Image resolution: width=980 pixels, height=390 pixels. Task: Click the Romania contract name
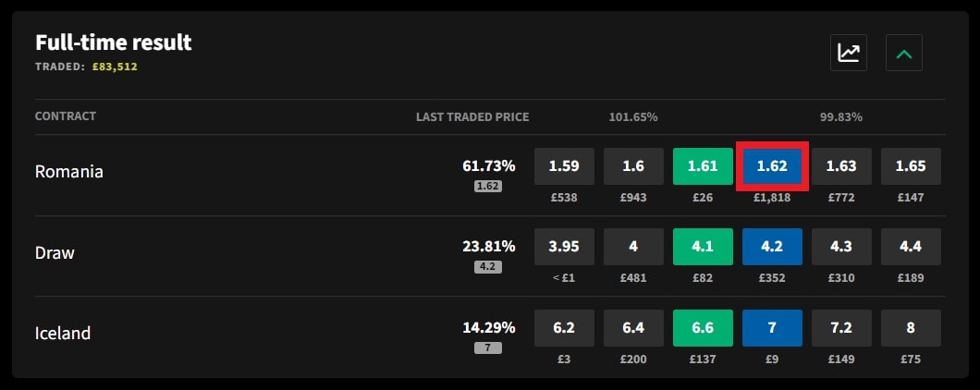[x=68, y=172]
